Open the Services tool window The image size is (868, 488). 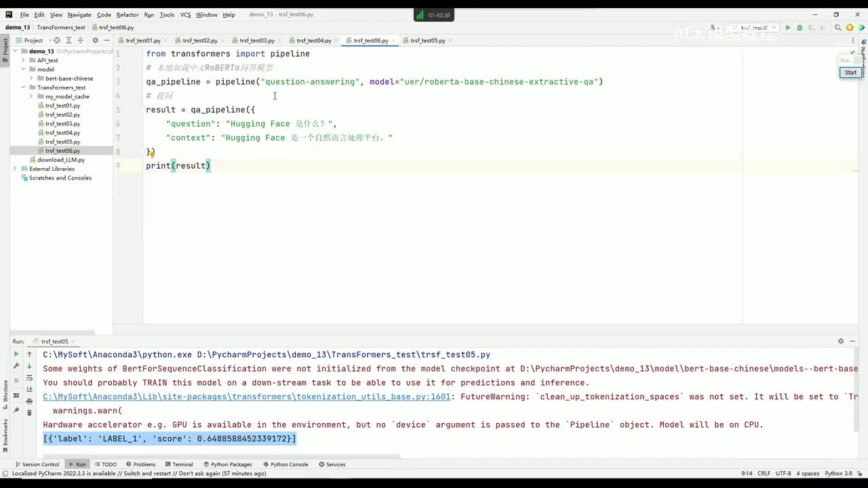click(332, 464)
